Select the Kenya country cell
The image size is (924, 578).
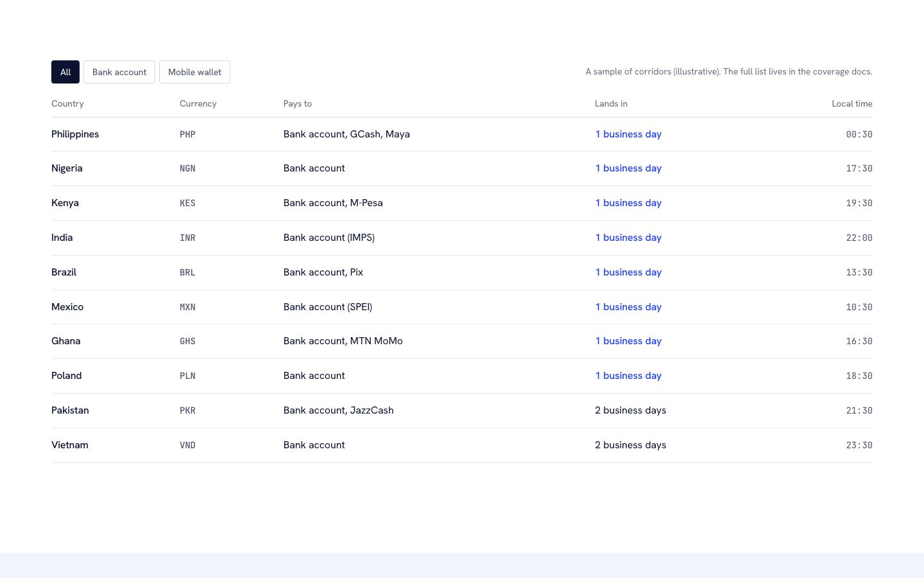[65, 203]
